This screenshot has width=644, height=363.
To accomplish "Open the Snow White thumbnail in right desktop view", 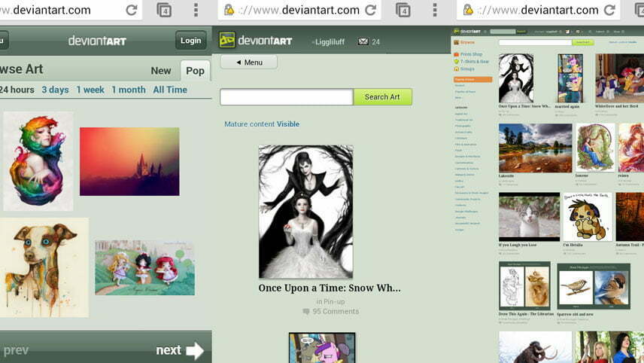I will point(516,78).
